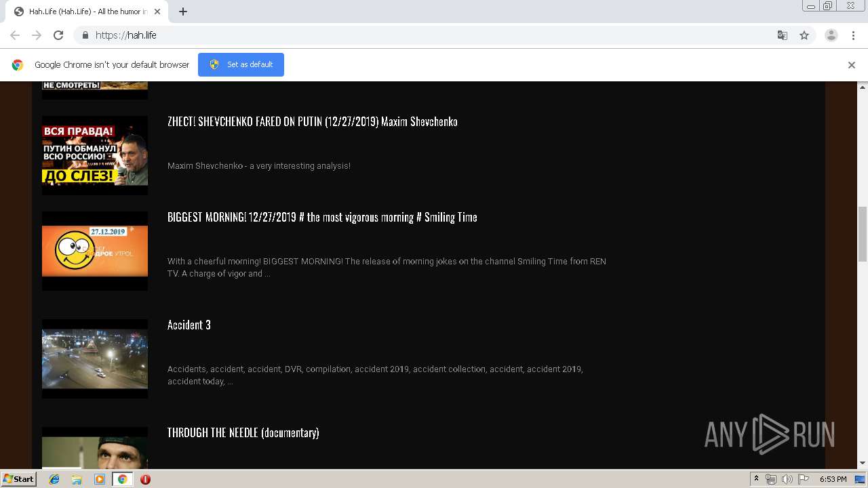
Task: Select the Hah.Life browser tab
Action: click(x=88, y=12)
